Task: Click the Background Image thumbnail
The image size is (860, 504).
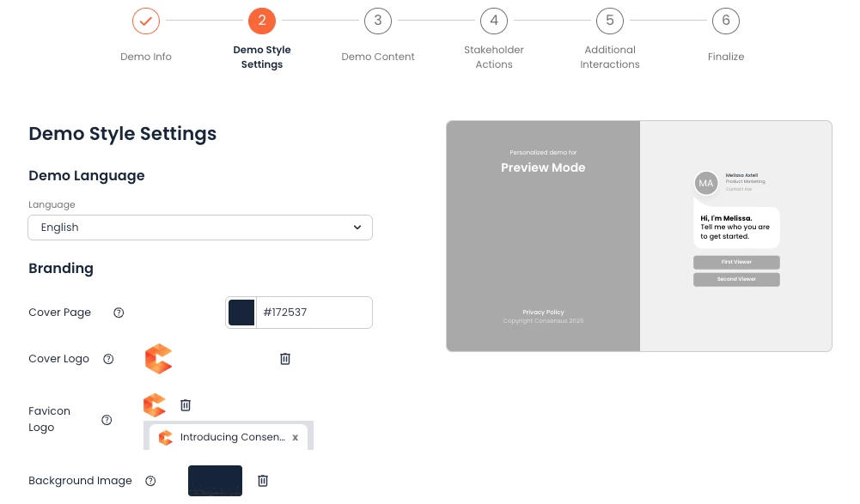Action: (x=215, y=481)
